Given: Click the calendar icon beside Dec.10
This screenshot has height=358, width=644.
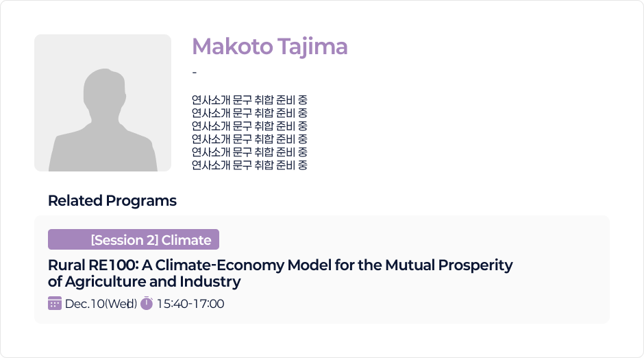Looking at the screenshot, I should click(55, 303).
